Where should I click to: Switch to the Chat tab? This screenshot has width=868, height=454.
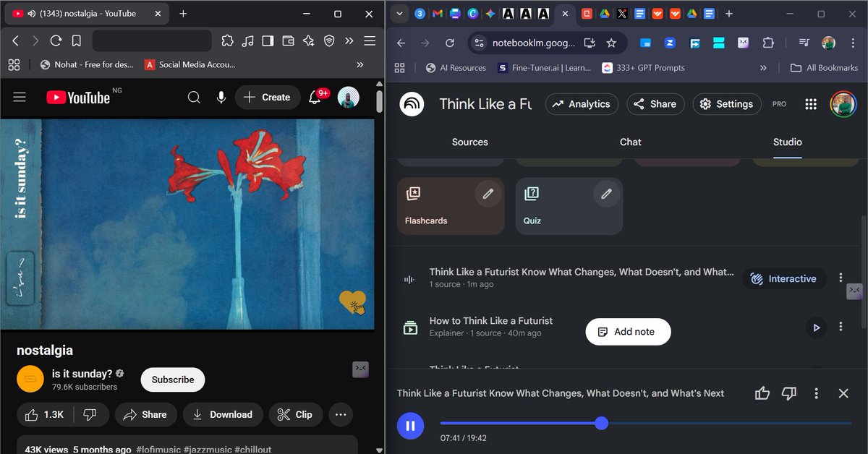(631, 142)
